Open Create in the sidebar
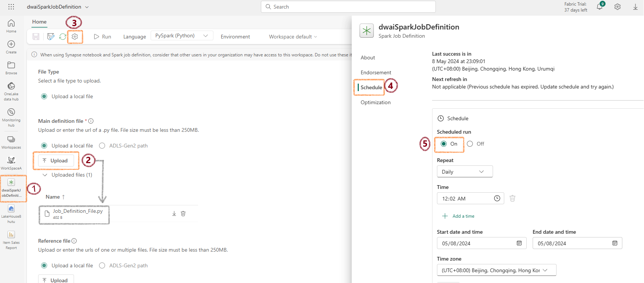The width and height of the screenshot is (644, 283). [11, 47]
